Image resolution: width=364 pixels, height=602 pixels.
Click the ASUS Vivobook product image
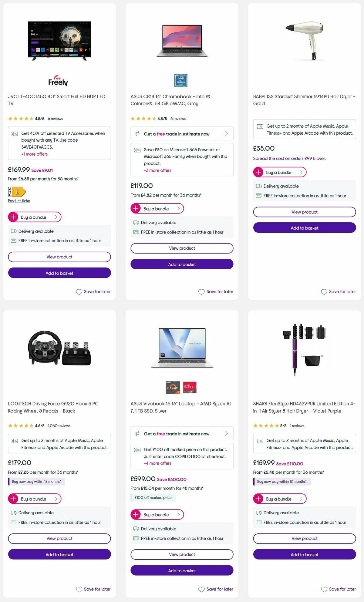182,348
